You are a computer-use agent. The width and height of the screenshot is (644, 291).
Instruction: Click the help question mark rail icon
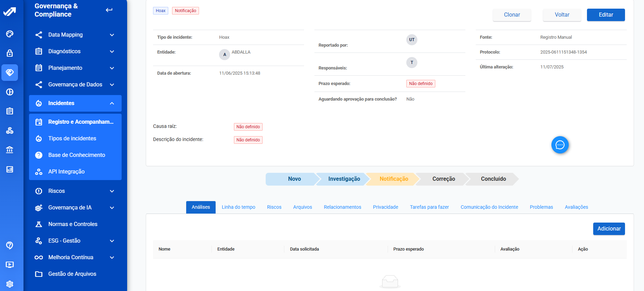pos(10,245)
